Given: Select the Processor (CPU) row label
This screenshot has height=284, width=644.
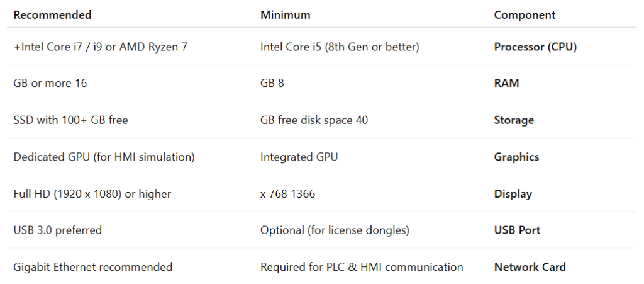Looking at the screenshot, I should 535,47.
